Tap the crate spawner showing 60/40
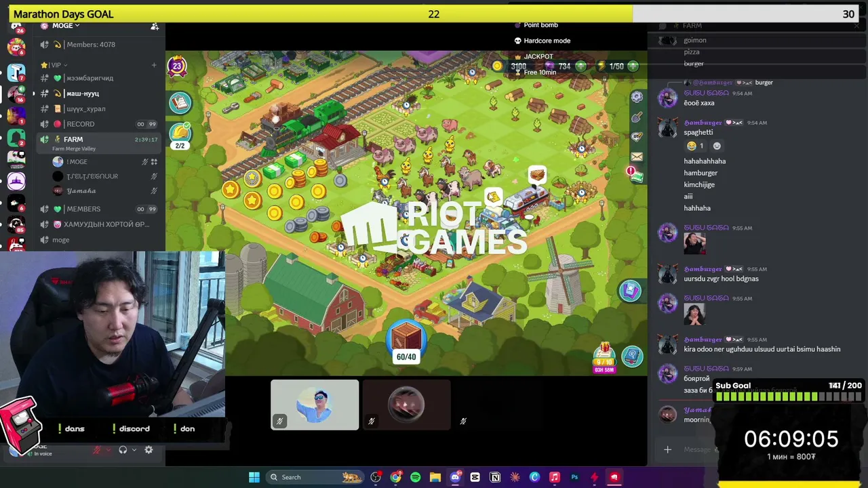This screenshot has height=488, width=868. tap(406, 341)
